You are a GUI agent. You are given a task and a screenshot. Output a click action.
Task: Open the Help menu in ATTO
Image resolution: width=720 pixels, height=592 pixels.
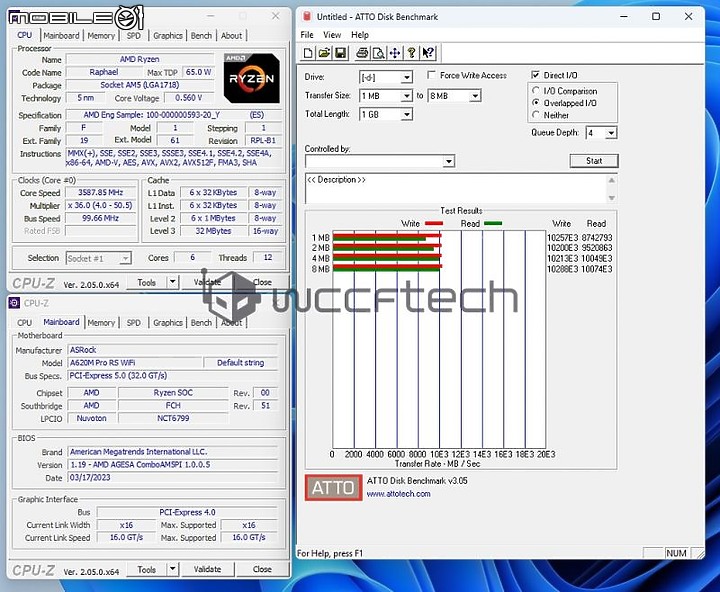360,35
